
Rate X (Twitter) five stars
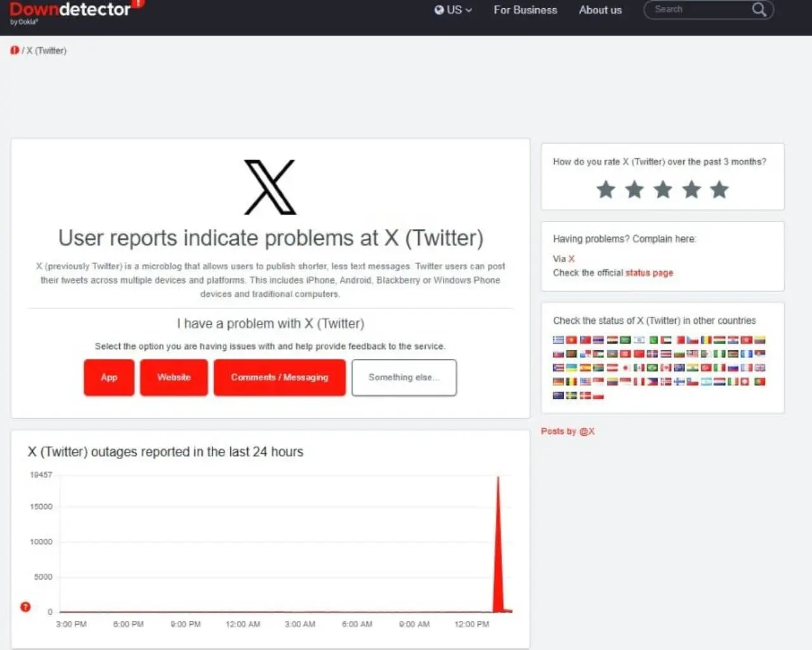click(x=719, y=189)
